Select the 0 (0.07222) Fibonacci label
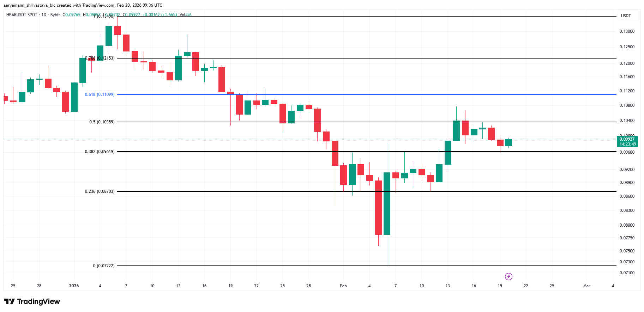Viewport: 644px width, 312px height. click(104, 266)
